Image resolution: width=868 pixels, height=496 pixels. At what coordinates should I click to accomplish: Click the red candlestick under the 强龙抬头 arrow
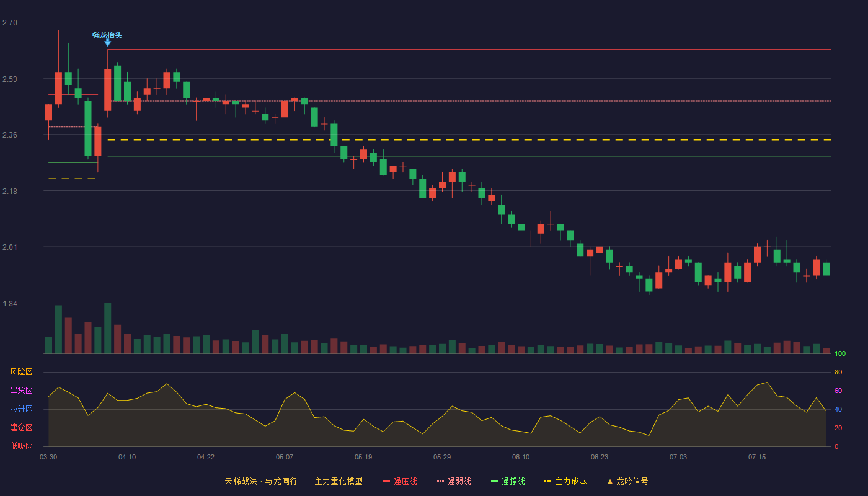(x=108, y=89)
